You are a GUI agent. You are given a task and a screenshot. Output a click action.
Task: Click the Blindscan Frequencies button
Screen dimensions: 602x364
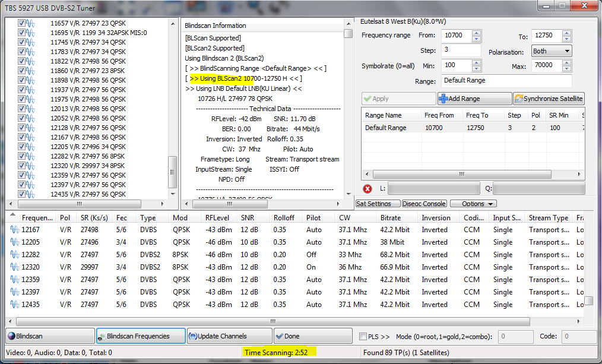(x=141, y=336)
